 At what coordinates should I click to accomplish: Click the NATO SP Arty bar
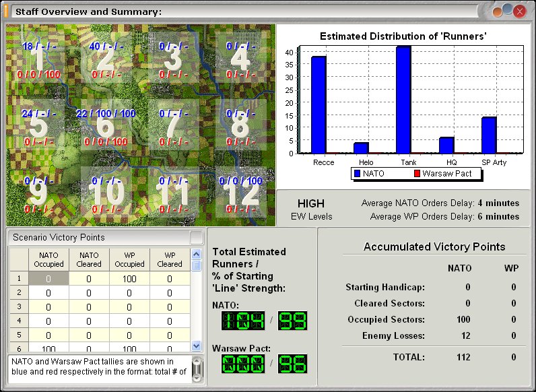489,135
